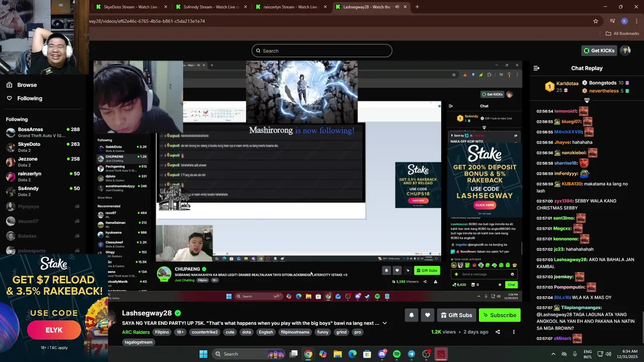Click the green Subscribe button

(500, 315)
